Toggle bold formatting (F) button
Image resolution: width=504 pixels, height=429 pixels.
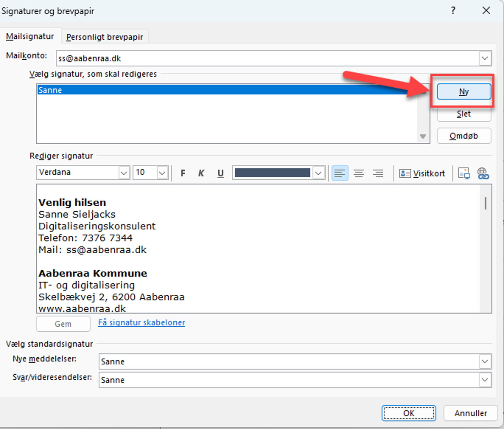(x=183, y=173)
